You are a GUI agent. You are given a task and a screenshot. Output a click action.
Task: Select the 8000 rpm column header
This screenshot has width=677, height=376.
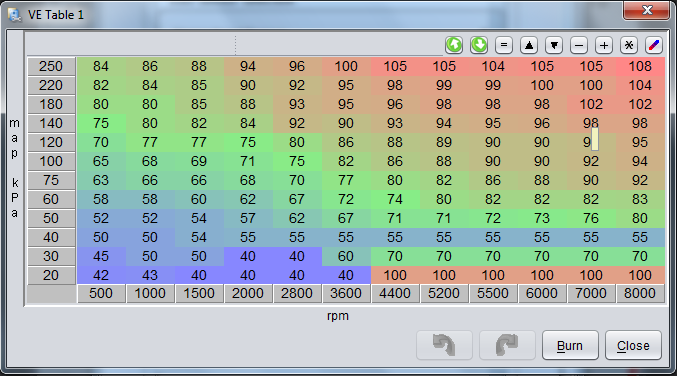pyautogui.click(x=640, y=294)
